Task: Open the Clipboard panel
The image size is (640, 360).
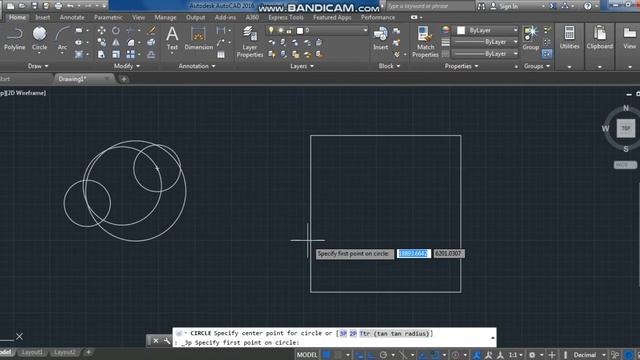Action: [x=600, y=38]
